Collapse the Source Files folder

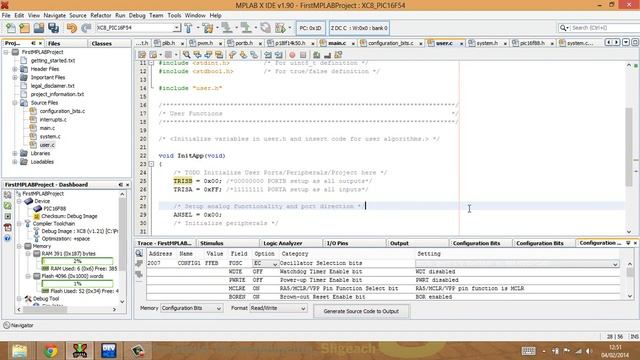[15, 103]
